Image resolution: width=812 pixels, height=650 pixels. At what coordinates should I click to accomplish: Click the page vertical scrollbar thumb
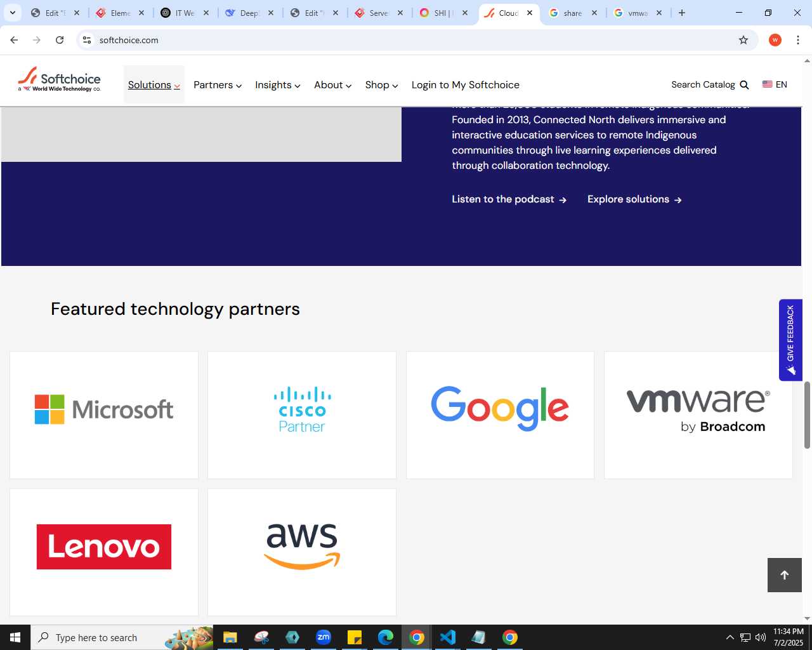(807, 415)
